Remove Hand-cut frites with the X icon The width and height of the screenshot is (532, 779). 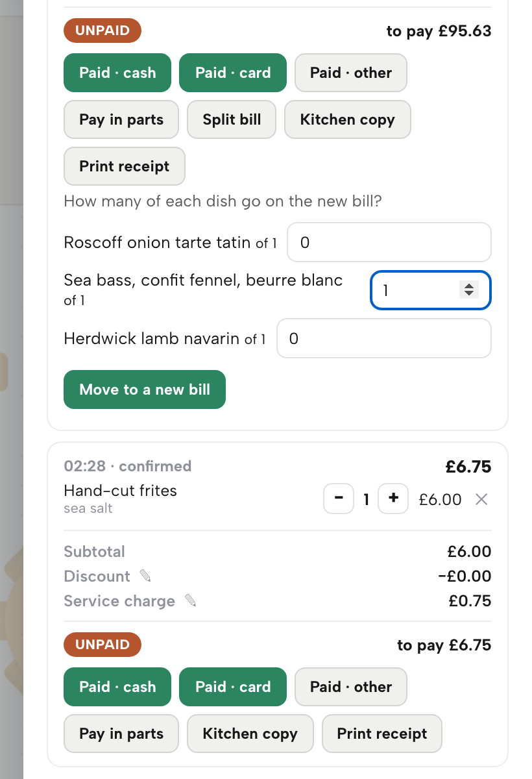481,499
